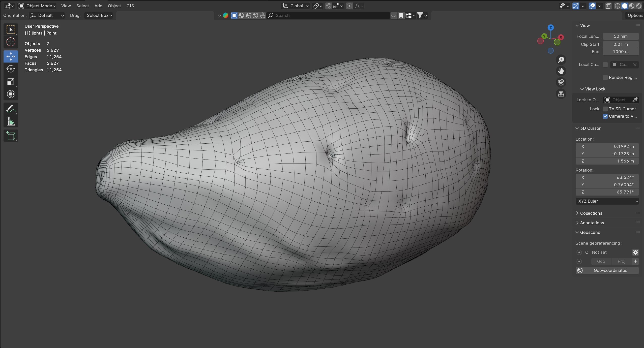Select the Rotate tool in toolbar
This screenshot has width=644, height=348.
point(11,69)
